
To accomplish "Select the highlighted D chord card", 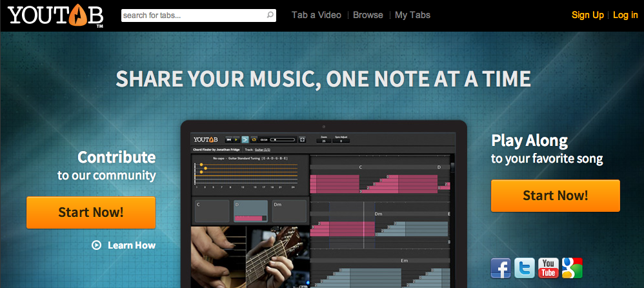I will [250, 211].
